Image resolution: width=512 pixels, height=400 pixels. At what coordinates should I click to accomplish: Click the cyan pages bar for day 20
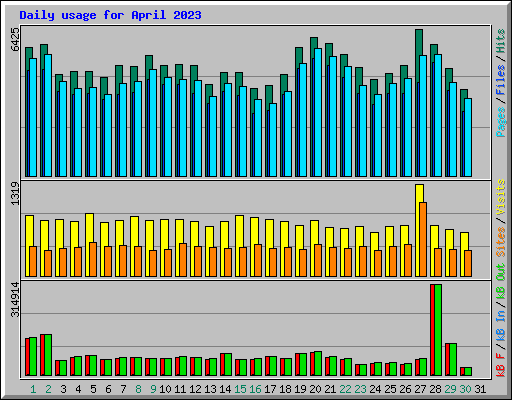[318, 113]
